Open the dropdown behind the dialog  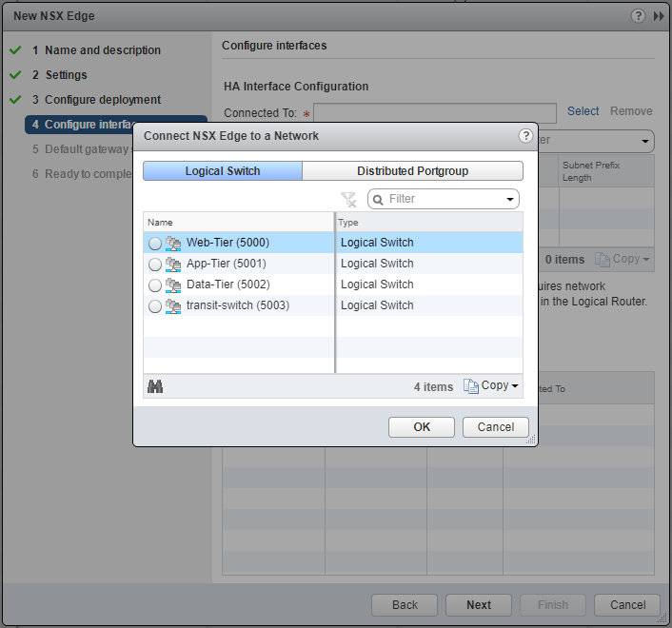click(x=646, y=142)
